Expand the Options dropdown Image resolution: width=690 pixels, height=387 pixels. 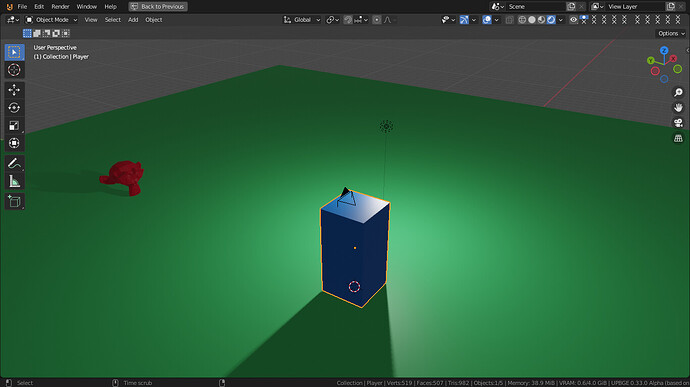(x=671, y=33)
